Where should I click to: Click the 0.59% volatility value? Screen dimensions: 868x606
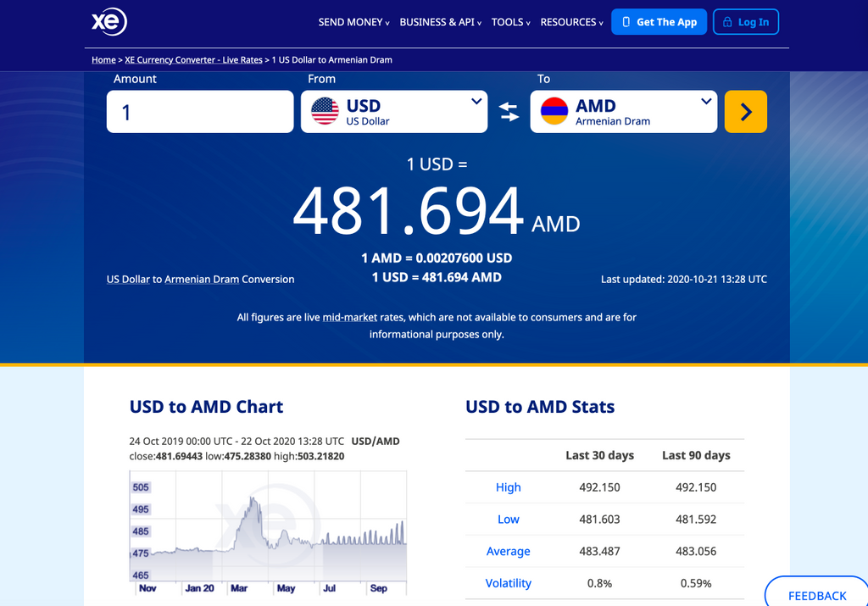(696, 583)
